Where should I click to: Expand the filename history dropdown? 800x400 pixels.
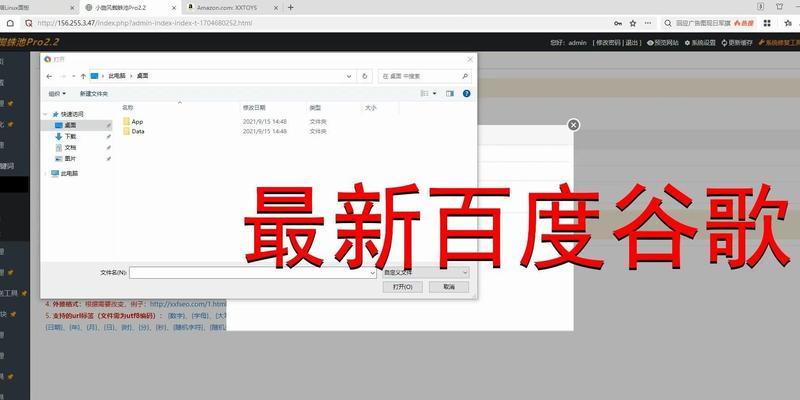click(x=372, y=273)
